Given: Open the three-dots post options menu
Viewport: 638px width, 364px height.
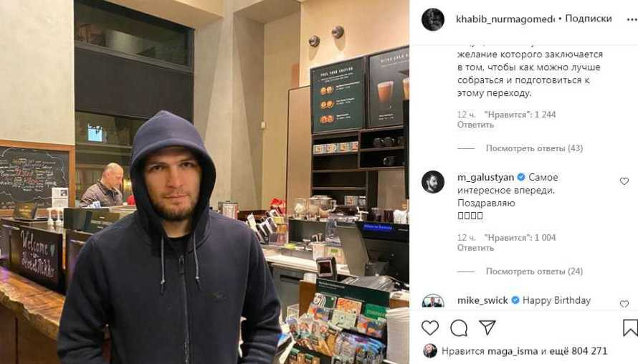Looking at the screenshot, I should click(632, 19).
